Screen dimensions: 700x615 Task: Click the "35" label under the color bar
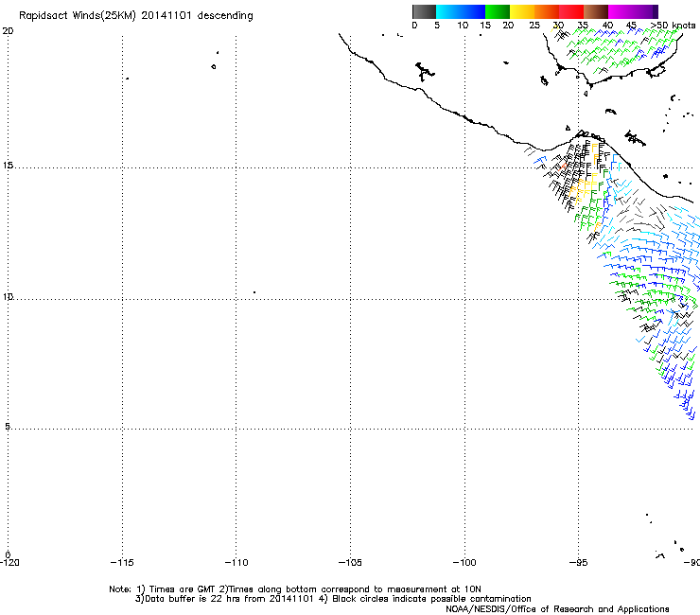tap(583, 25)
